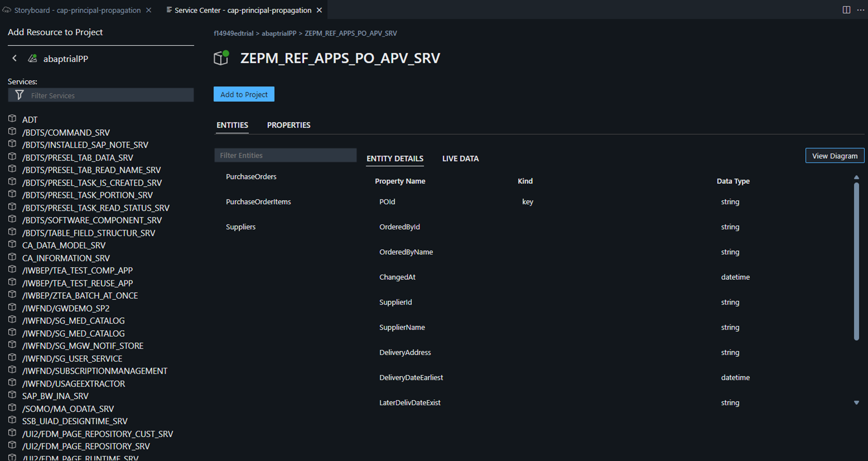Open the LIVE DATA tab

tap(460, 159)
